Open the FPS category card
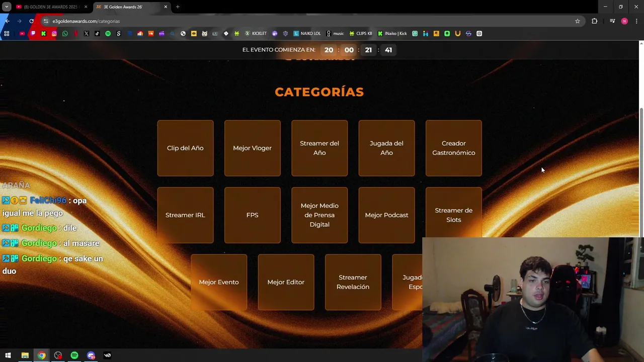This screenshot has height=362, width=644. coord(252,215)
